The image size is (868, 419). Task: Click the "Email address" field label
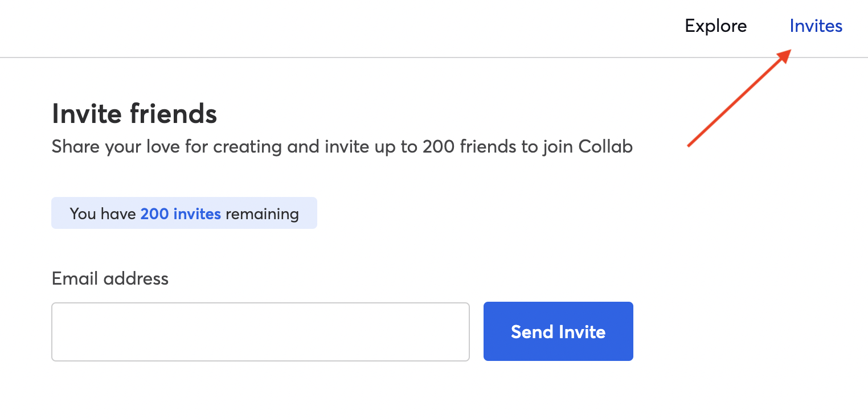110,278
